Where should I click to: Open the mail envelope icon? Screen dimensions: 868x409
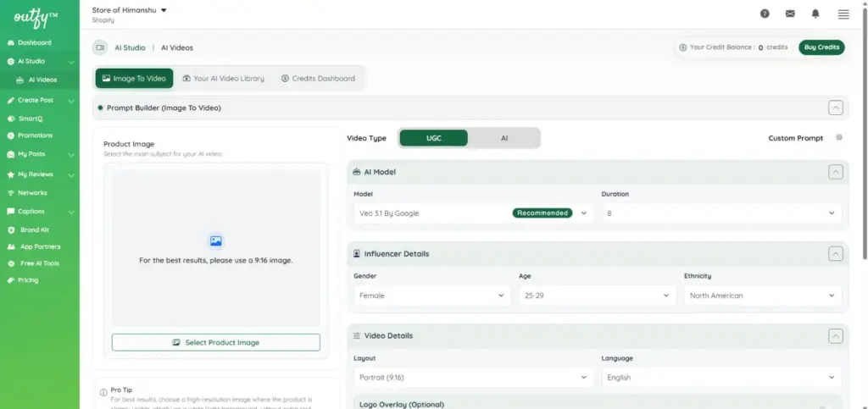[x=790, y=14]
